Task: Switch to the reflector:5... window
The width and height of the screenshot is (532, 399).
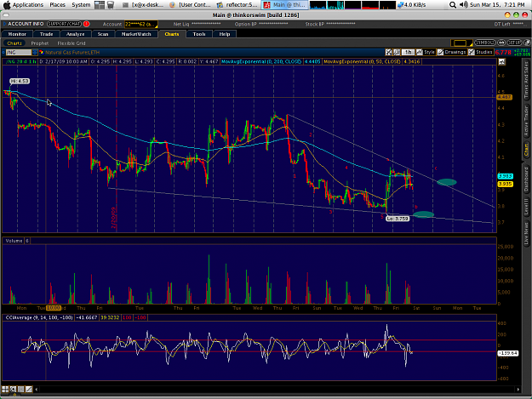Action: click(x=237, y=5)
